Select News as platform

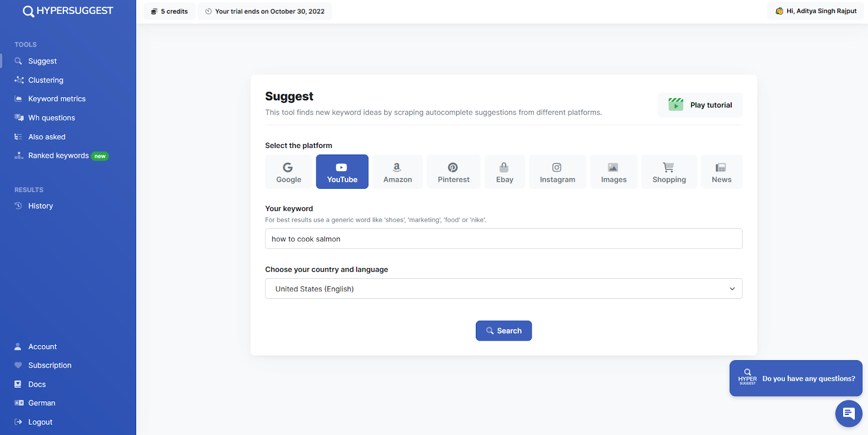(722, 172)
